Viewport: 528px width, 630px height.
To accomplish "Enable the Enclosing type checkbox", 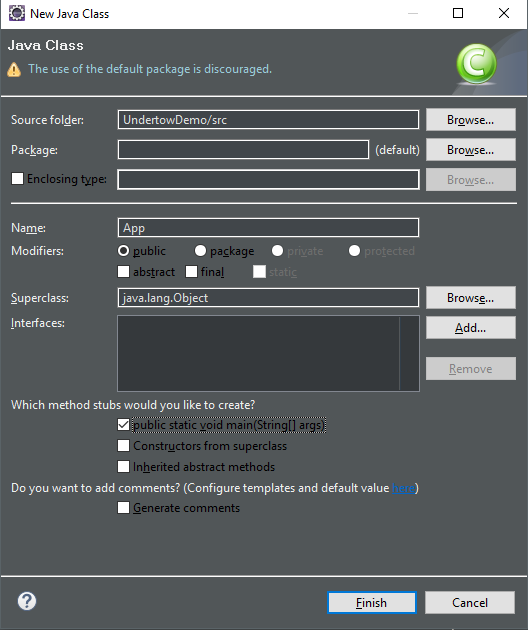I will pyautogui.click(x=17, y=179).
